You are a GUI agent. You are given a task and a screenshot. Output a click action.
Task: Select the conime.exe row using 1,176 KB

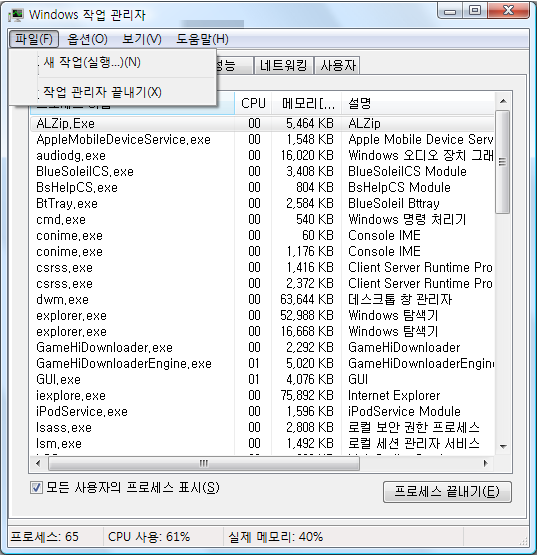pyautogui.click(x=262, y=252)
